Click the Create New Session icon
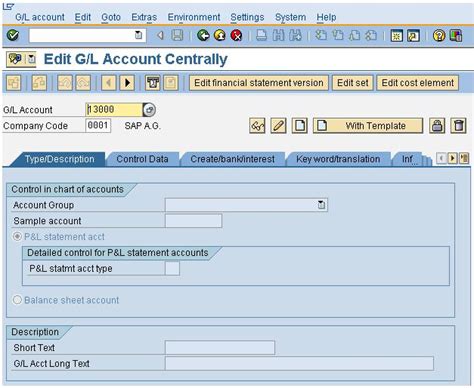The width and height of the screenshot is (474, 388). click(x=396, y=35)
